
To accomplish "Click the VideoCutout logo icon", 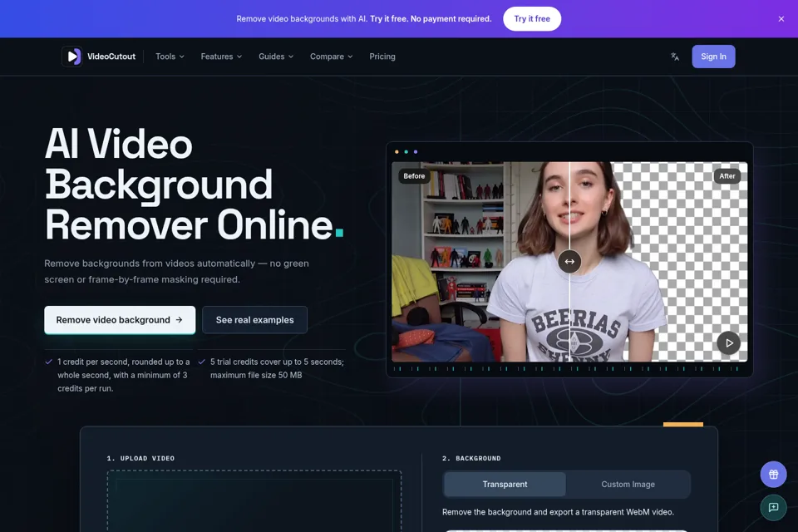I will (x=71, y=57).
